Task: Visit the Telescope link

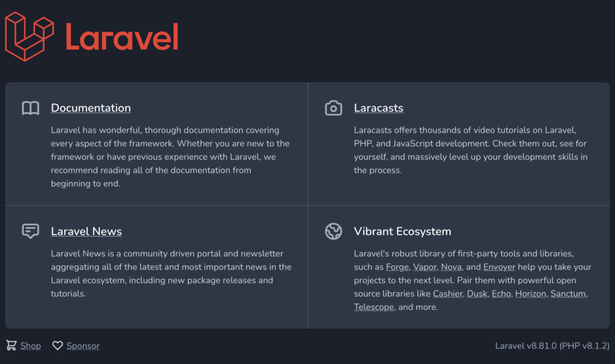Action: 374,307
